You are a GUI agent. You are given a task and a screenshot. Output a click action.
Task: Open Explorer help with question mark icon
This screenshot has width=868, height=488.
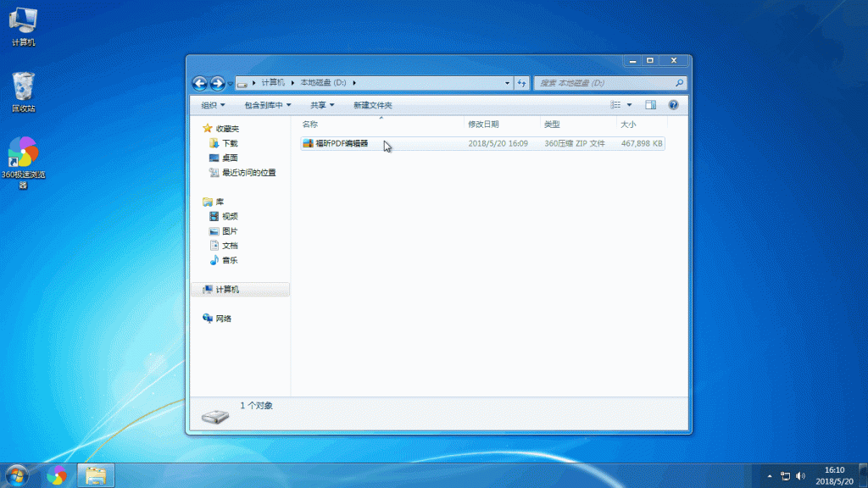673,105
